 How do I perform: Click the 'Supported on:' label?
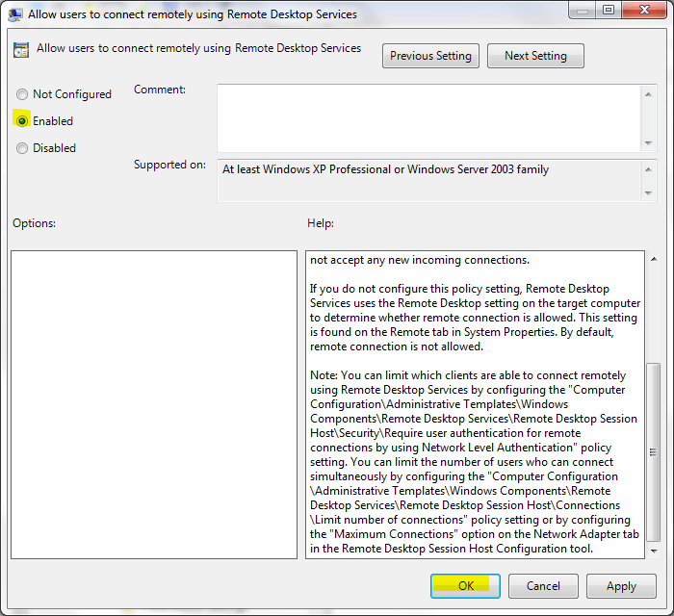tap(169, 165)
